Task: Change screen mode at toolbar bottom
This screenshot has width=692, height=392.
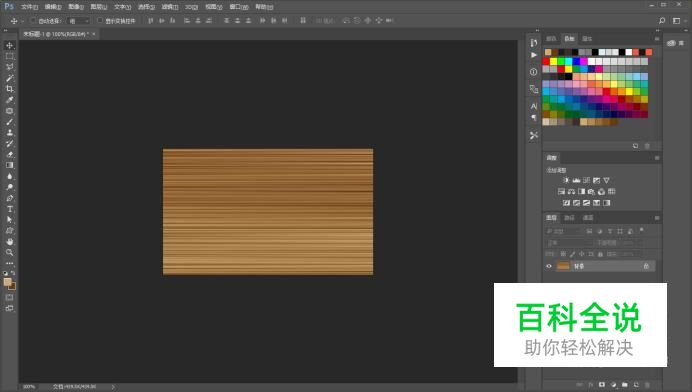Action: coord(9,308)
